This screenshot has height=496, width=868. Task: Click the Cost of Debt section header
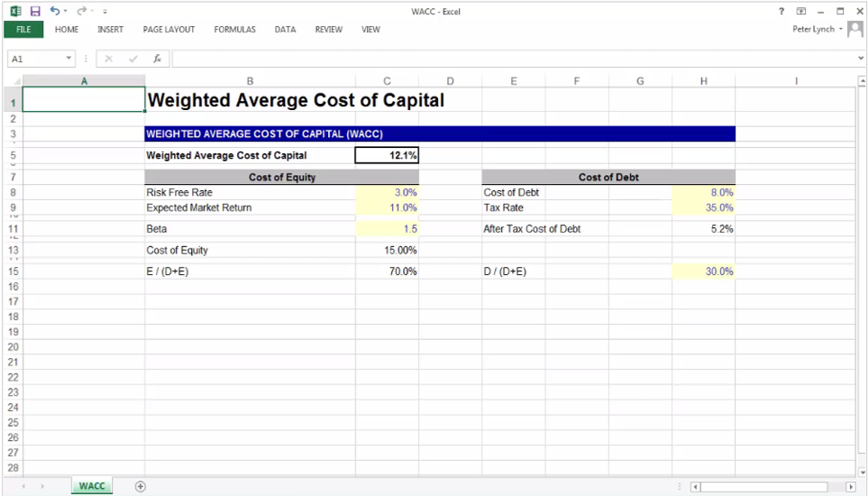tap(608, 177)
